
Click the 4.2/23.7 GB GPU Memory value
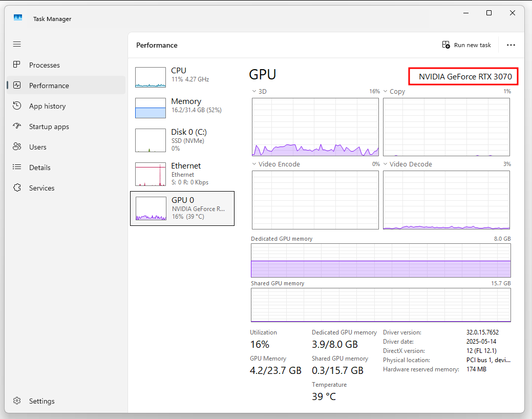(x=275, y=370)
